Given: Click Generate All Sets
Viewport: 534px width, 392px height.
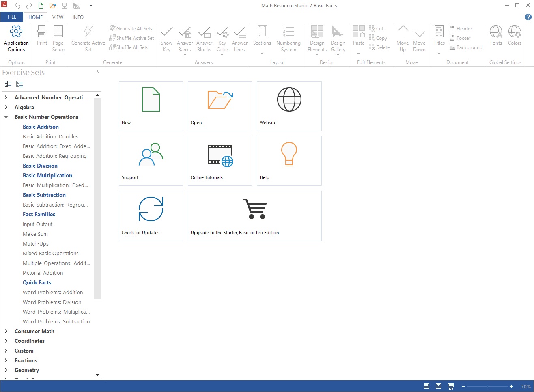Looking at the screenshot, I should [131, 28].
